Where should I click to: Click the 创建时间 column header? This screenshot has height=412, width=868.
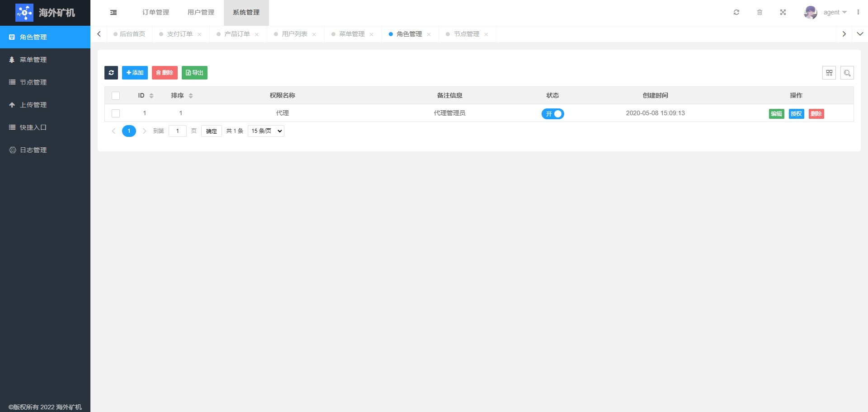[655, 96]
